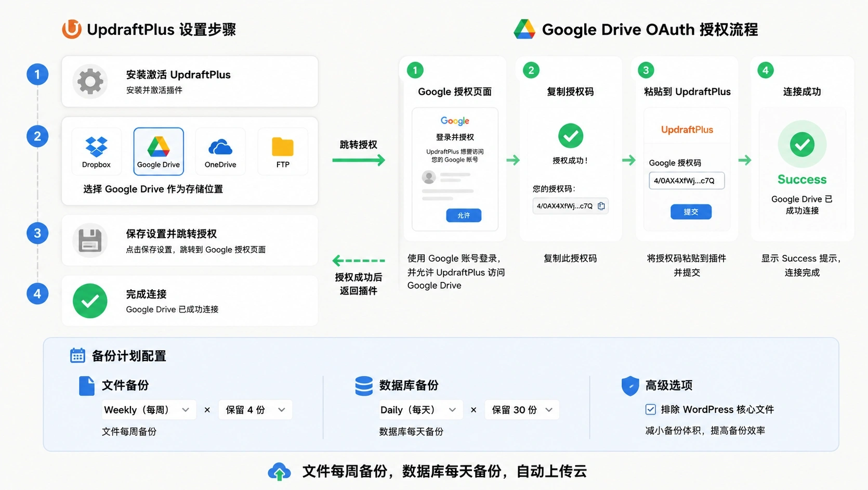Image resolution: width=868 pixels, height=490 pixels.
Task: Click the UpdraftPlus logo icon in the title
Action: click(x=72, y=29)
